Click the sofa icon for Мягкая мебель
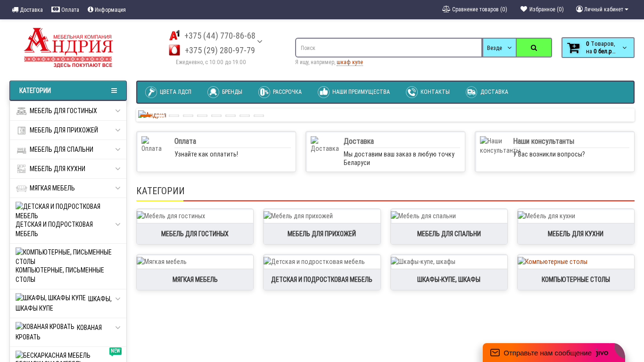Viewport: 644px width, 362px height. click(21, 188)
